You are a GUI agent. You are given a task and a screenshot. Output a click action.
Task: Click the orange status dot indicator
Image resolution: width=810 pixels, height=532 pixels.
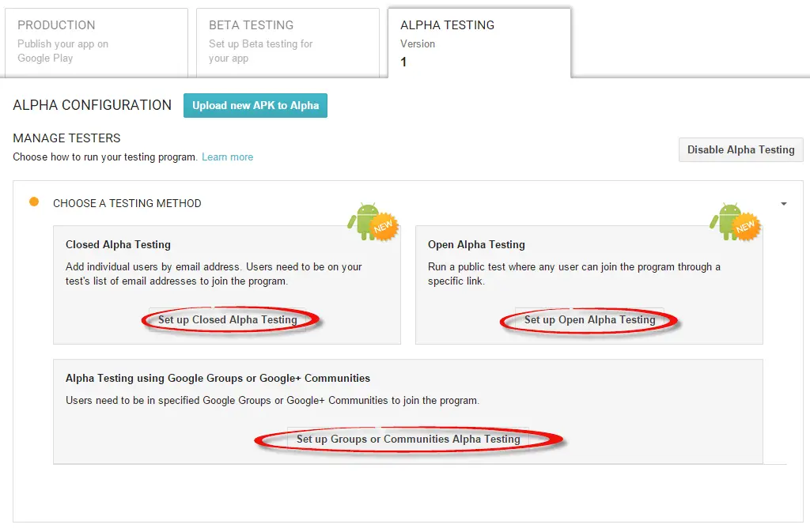pyautogui.click(x=34, y=202)
